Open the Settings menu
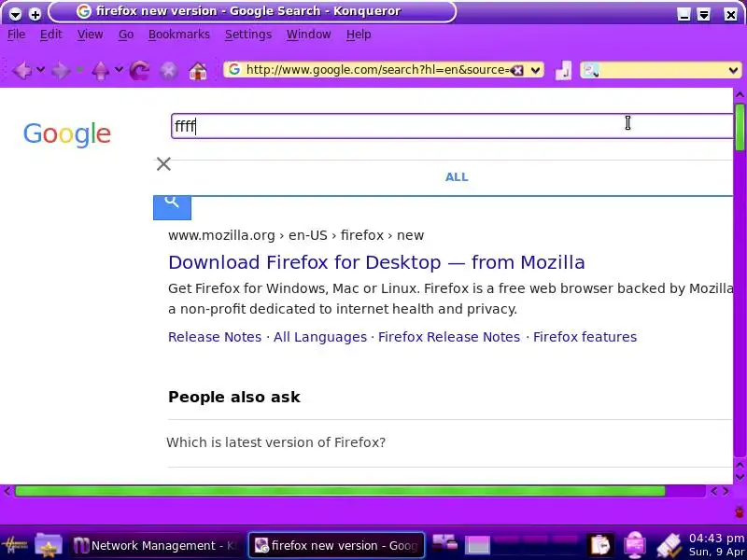The height and width of the screenshot is (560, 747). [x=248, y=35]
